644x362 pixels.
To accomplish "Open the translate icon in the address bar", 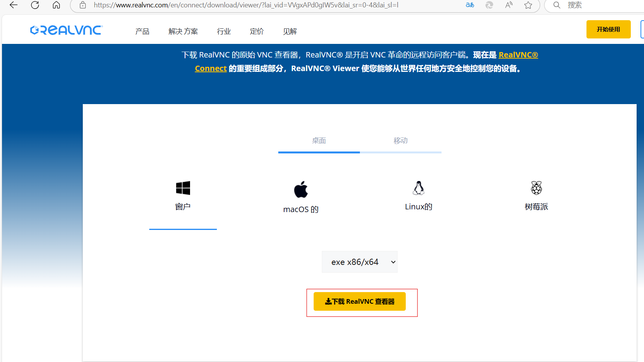I will tap(470, 5).
